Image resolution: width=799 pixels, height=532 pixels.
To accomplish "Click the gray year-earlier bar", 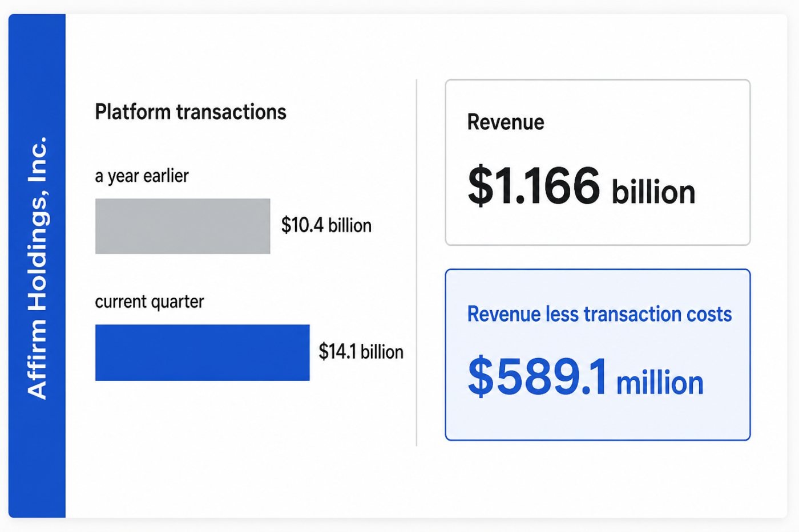I will (183, 226).
